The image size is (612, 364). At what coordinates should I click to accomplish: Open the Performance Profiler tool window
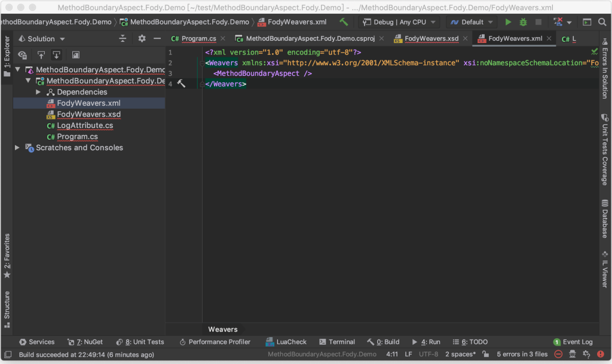(x=215, y=342)
